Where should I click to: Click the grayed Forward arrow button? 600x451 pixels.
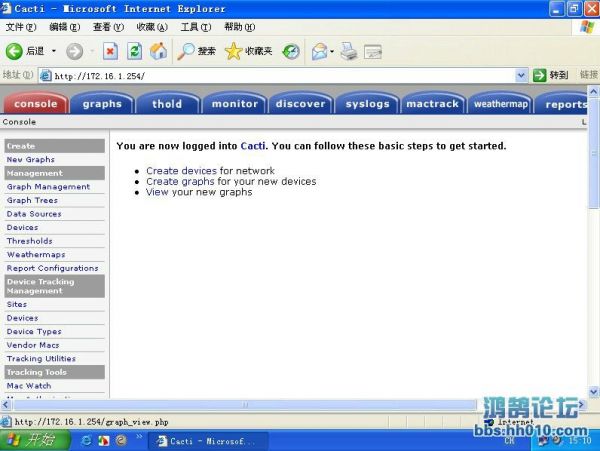point(74,51)
